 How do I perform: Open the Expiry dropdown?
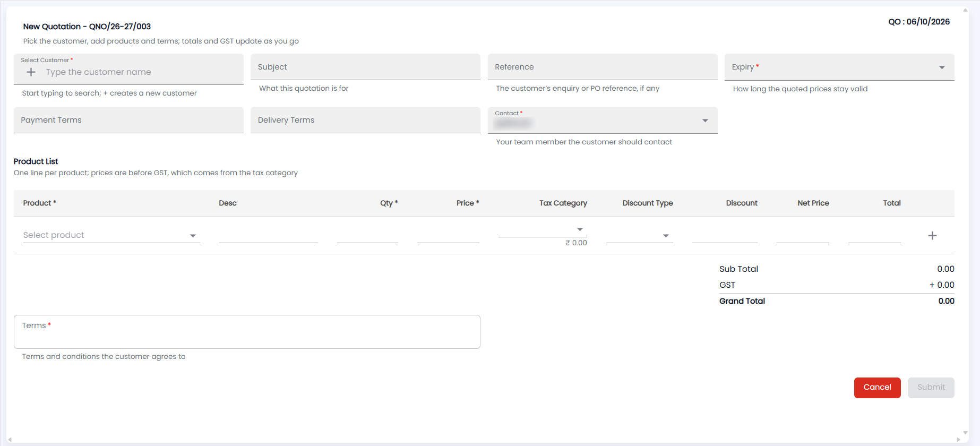tap(839, 67)
